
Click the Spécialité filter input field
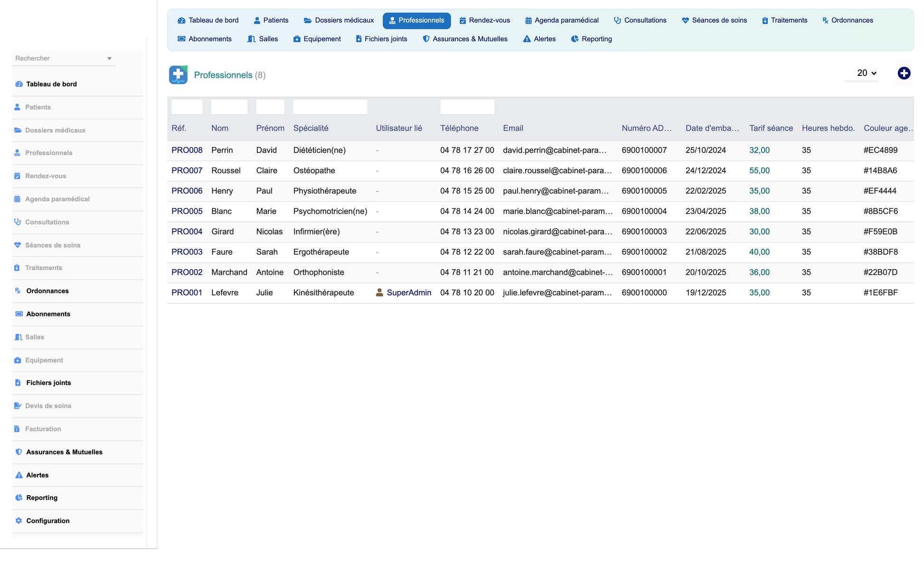pyautogui.click(x=330, y=107)
